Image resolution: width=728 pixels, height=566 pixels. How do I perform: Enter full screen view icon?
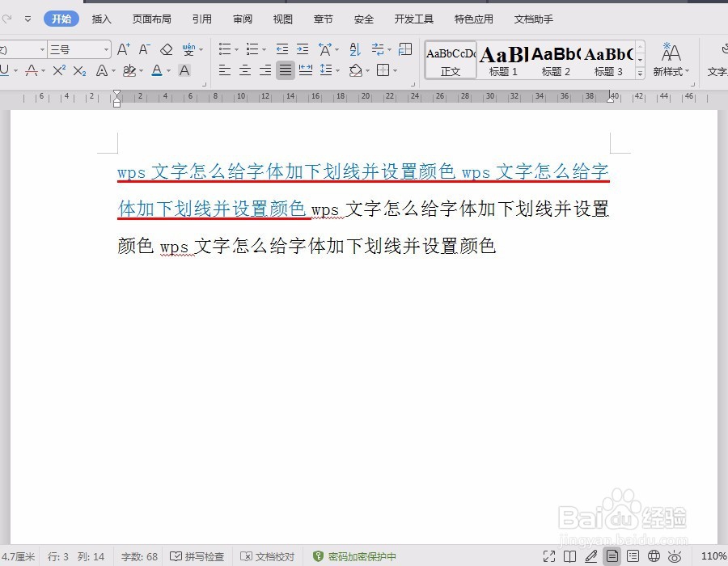(549, 556)
